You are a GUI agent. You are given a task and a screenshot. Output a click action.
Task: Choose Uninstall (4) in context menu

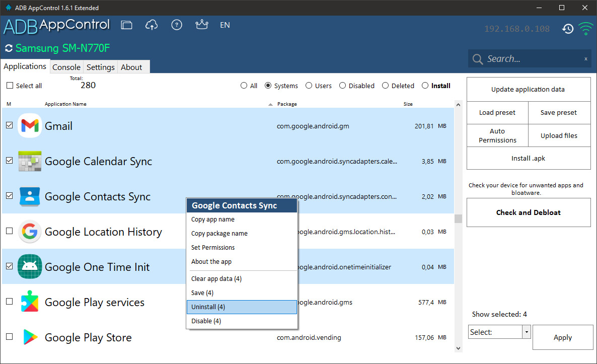(242, 307)
